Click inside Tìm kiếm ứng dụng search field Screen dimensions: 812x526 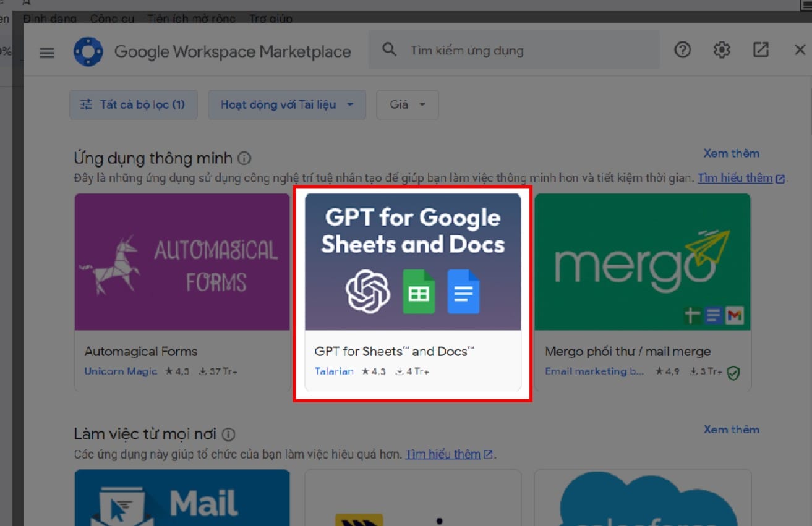click(514, 50)
